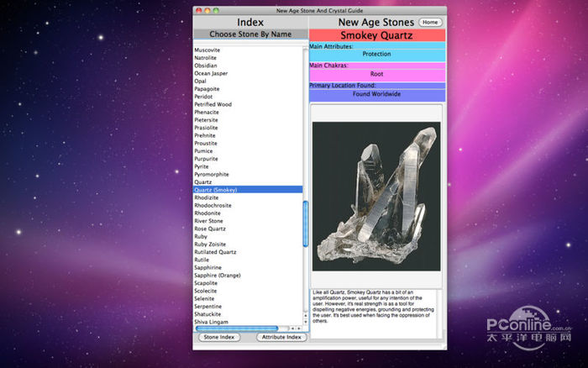Viewport: 588px width, 368px height.
Task: Switch to the Attribute Index
Action: point(281,337)
